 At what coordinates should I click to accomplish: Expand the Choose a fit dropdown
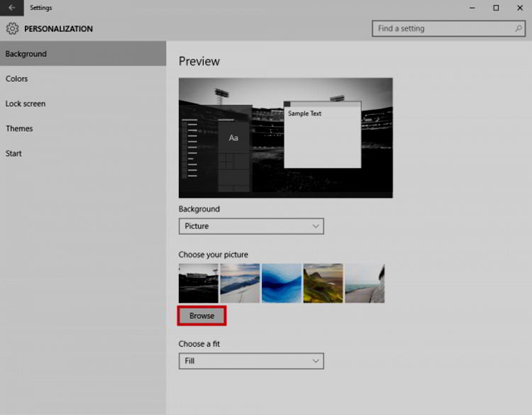click(x=251, y=361)
